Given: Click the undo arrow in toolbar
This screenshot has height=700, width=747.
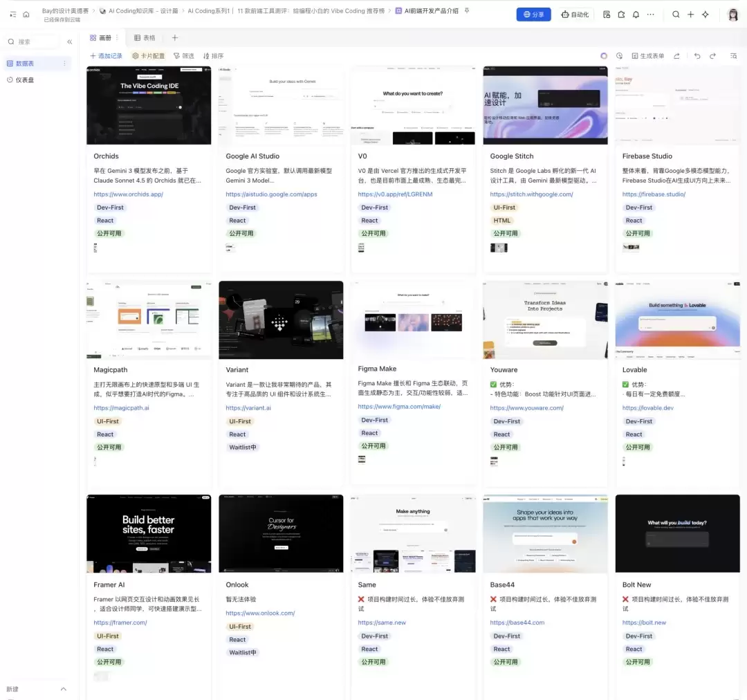Looking at the screenshot, I should [x=697, y=56].
